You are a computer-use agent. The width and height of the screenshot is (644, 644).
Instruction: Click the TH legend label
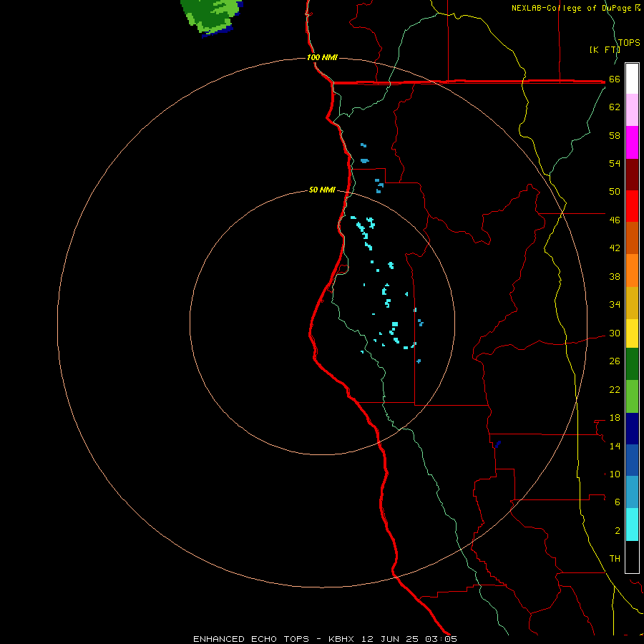(615, 559)
